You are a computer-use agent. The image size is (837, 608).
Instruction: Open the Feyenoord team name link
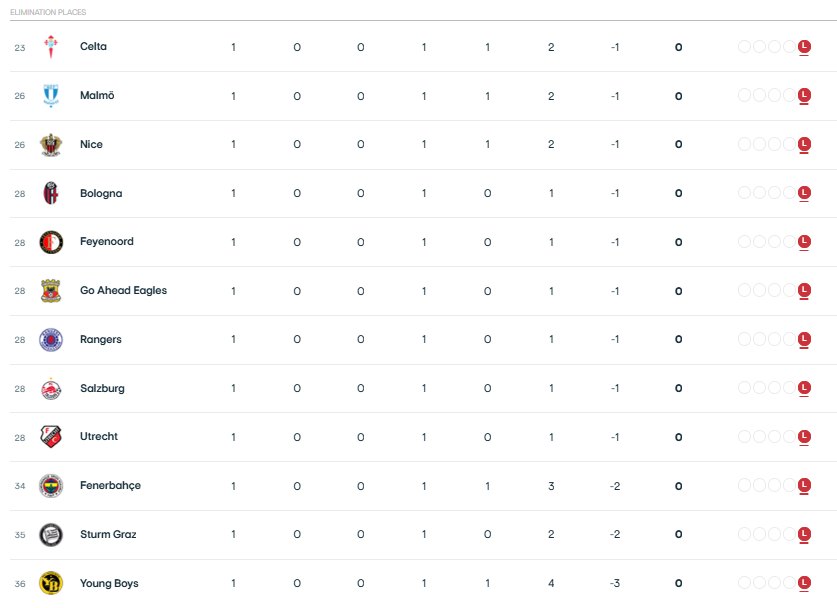(x=107, y=241)
